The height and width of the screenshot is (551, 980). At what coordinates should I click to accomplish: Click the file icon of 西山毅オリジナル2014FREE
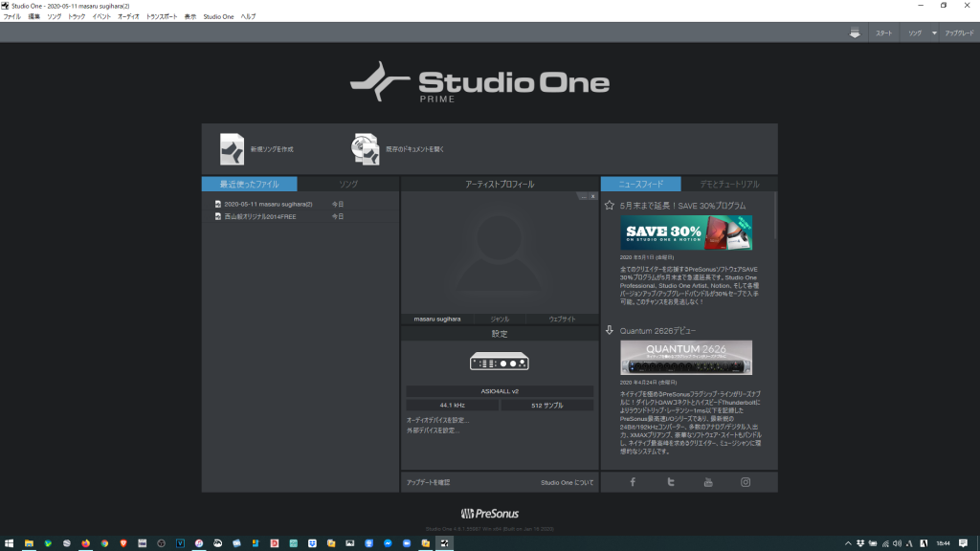click(x=217, y=217)
